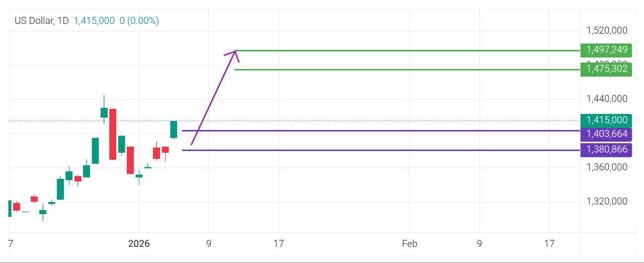This screenshot has width=644, height=263.
Task: Click the US Dollar, 1D symbol title
Action: 42,21
